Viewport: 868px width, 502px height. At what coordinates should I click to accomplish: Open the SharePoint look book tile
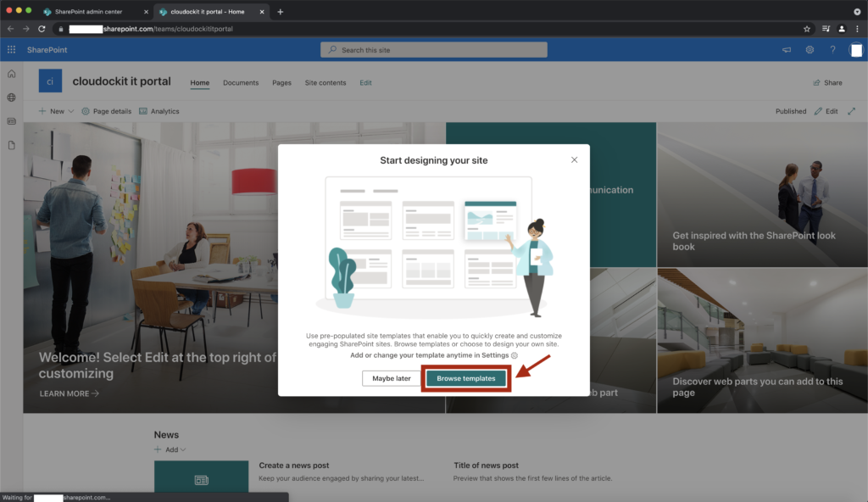tap(762, 195)
